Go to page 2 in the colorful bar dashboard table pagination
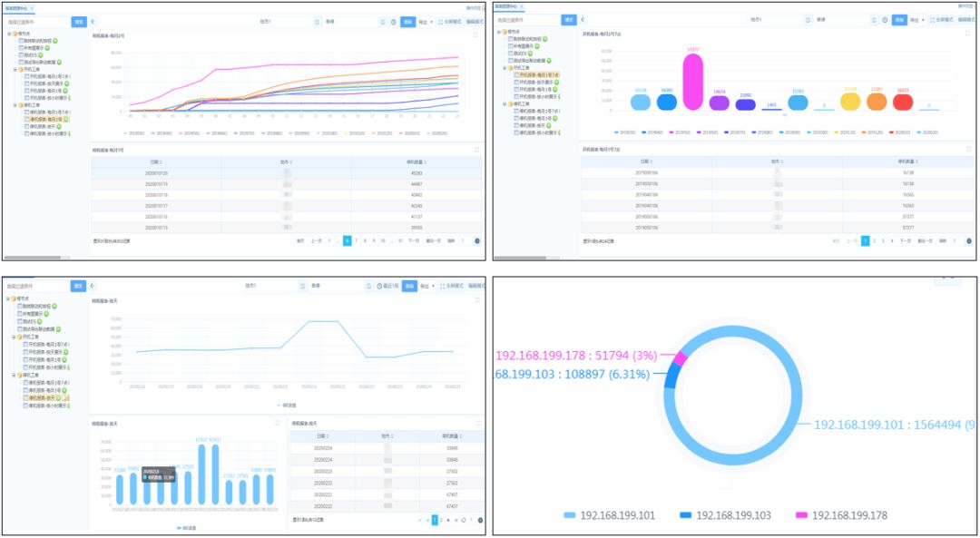980x538 pixels. pyautogui.click(x=875, y=240)
